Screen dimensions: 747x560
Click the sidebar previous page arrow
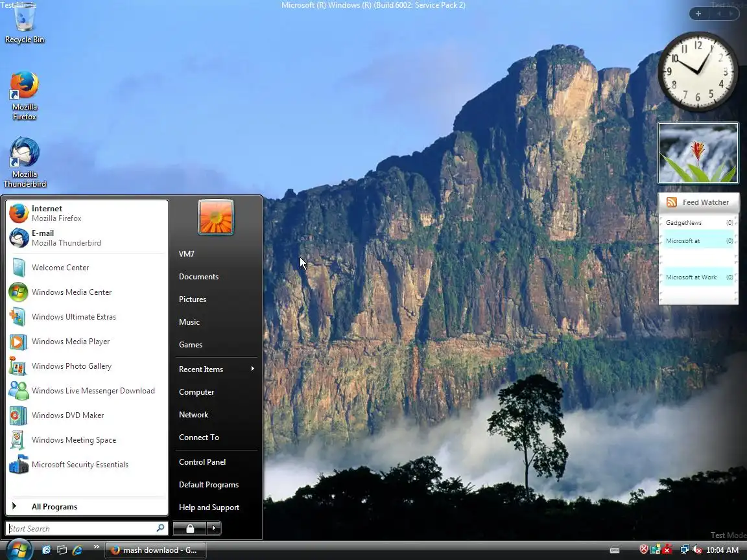(x=719, y=14)
